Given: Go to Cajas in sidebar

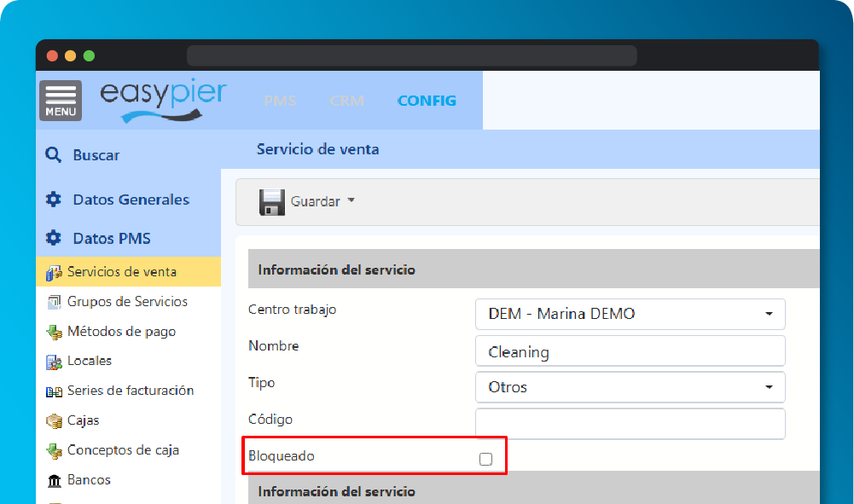Looking at the screenshot, I should point(84,420).
